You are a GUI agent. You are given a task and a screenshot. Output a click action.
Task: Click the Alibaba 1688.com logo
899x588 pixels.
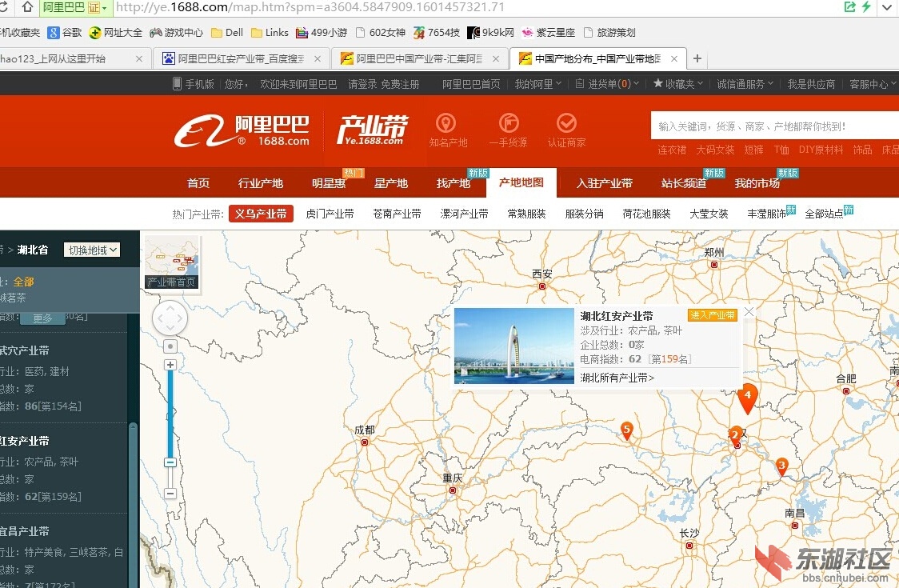tap(242, 130)
